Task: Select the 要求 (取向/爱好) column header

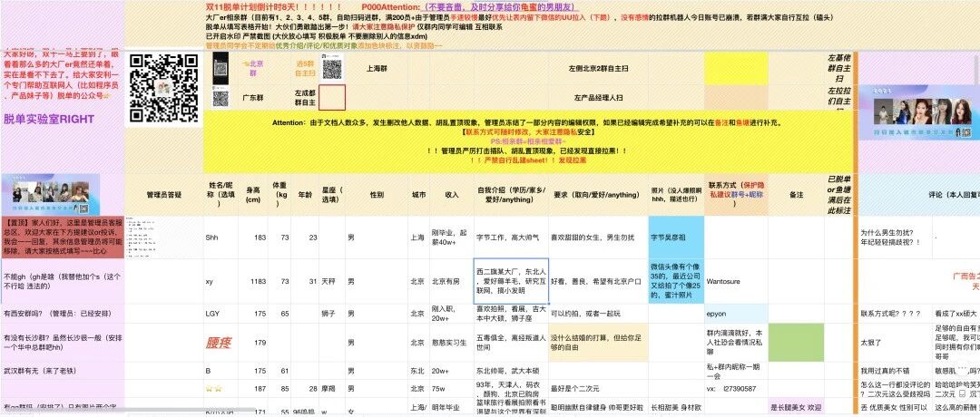Action: [599, 195]
